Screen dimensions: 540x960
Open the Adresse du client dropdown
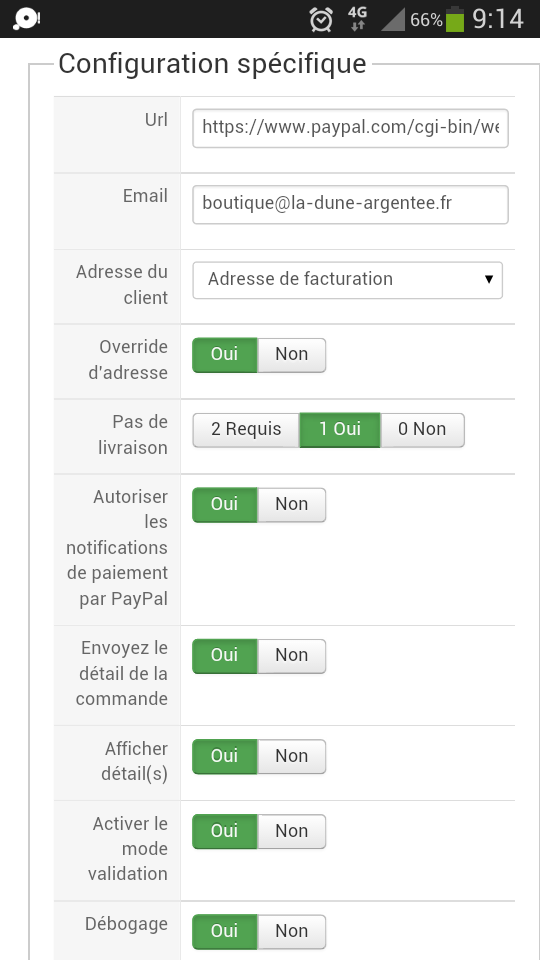[347, 280]
